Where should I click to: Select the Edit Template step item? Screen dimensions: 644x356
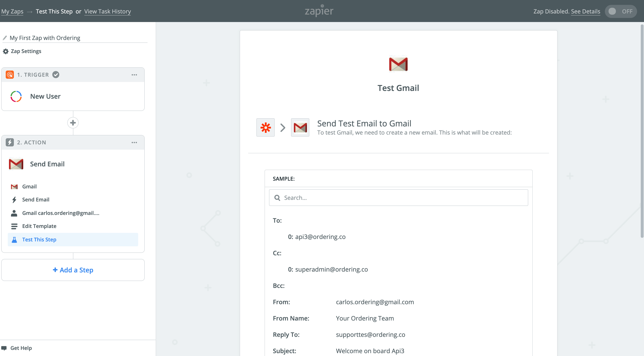click(39, 226)
